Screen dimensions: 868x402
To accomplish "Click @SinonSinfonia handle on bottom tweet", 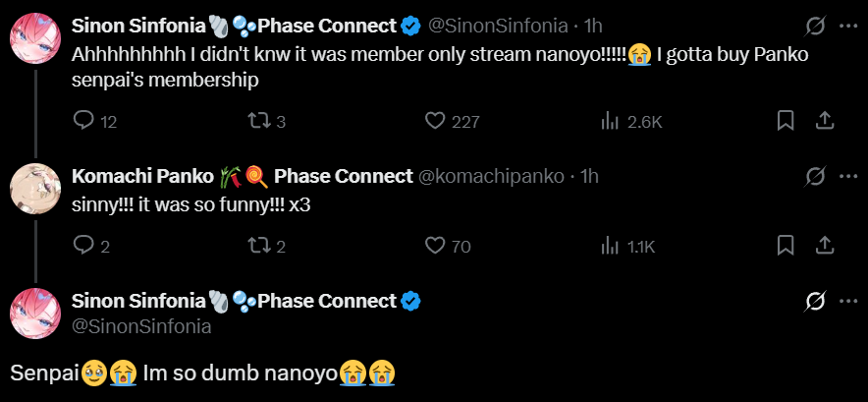I will (141, 326).
